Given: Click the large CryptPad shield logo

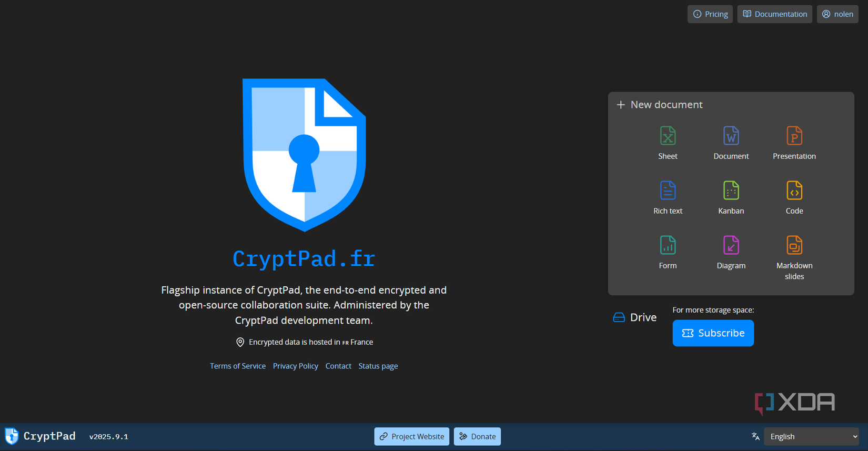Looking at the screenshot, I should click(x=304, y=155).
